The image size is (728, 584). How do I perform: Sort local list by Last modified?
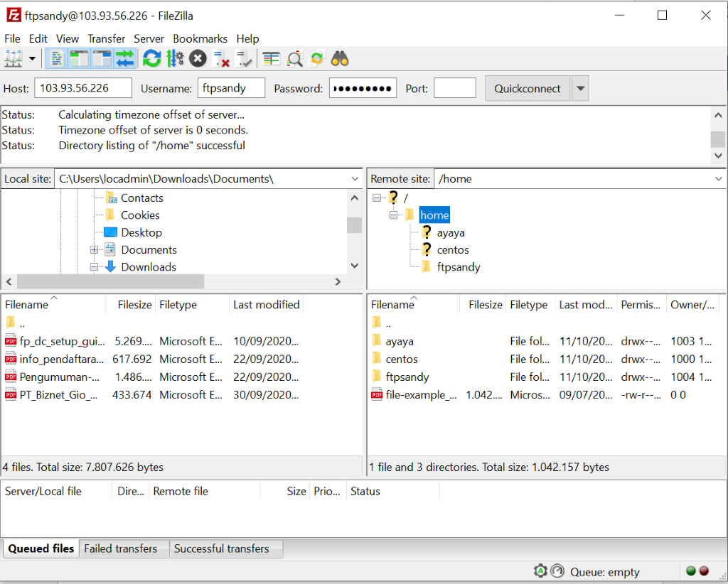coord(266,305)
